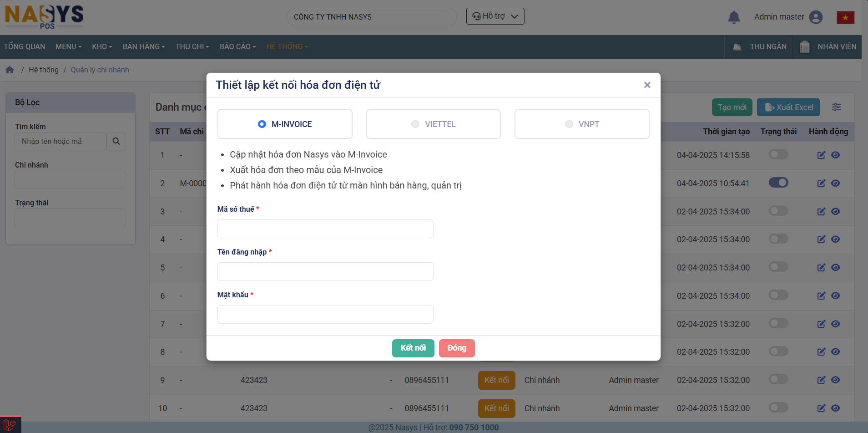The height and width of the screenshot is (433, 868).
Task: Open THU NGÂN cashier screen
Action: point(759,46)
